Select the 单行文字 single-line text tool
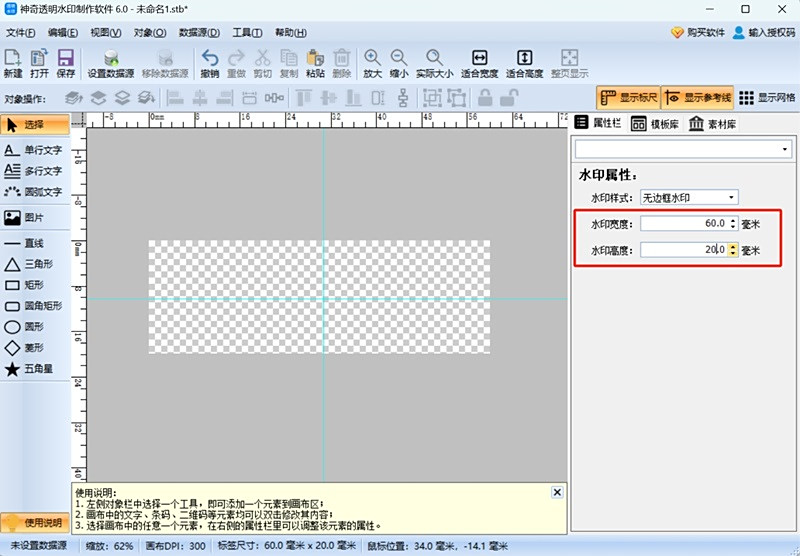This screenshot has height=556, width=800. [35, 150]
